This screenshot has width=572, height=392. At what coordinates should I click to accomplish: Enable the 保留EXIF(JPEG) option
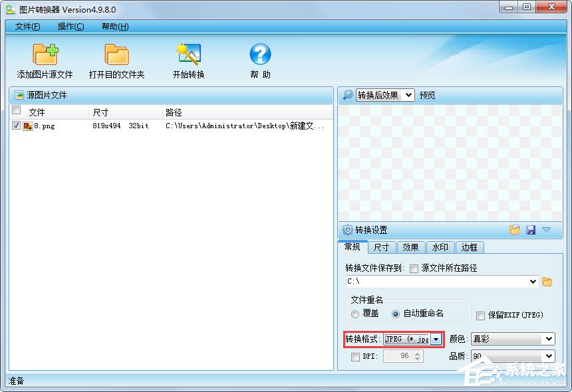479,315
